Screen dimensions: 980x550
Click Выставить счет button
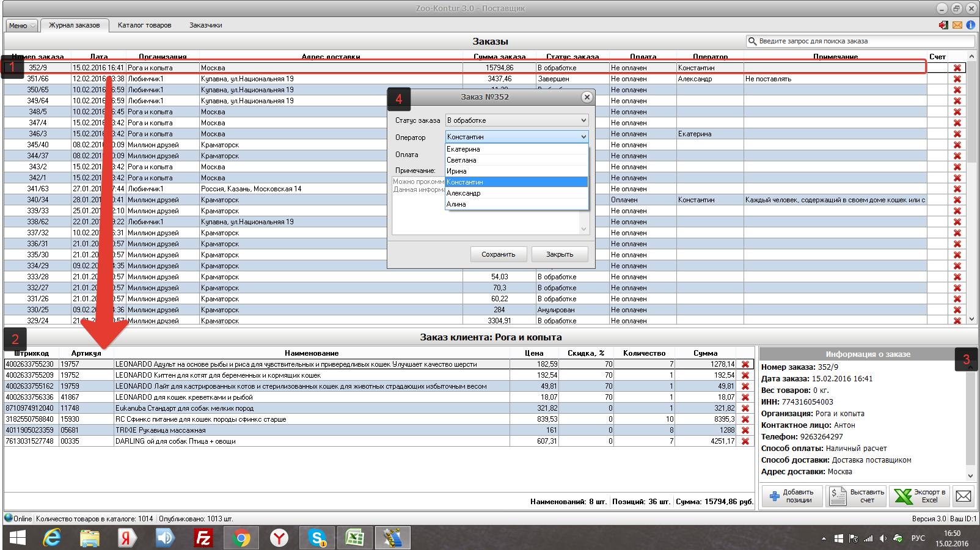[857, 496]
